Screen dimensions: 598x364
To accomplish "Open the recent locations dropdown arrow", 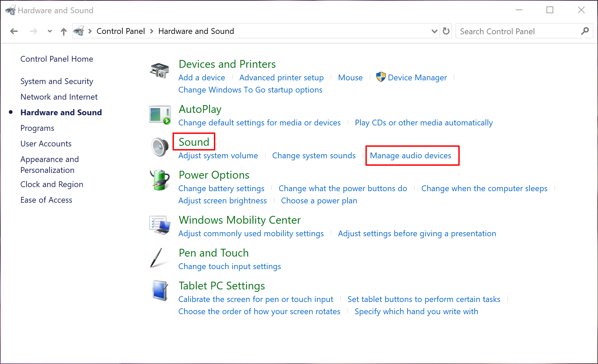I will tap(50, 31).
